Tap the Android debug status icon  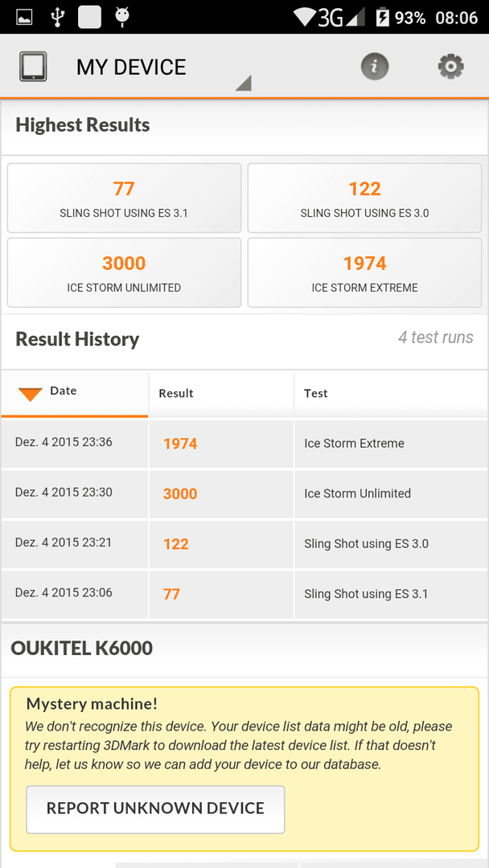[x=121, y=17]
